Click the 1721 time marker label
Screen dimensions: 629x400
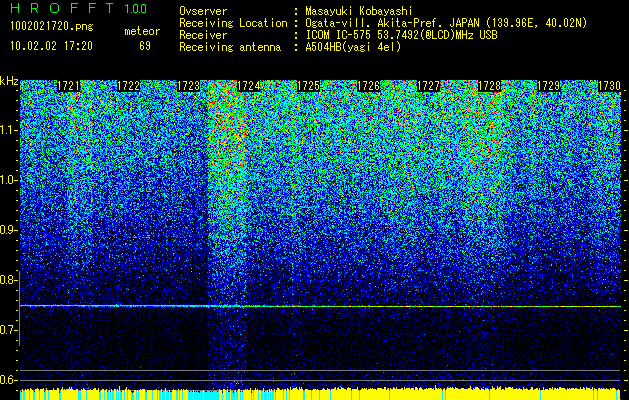[68, 86]
